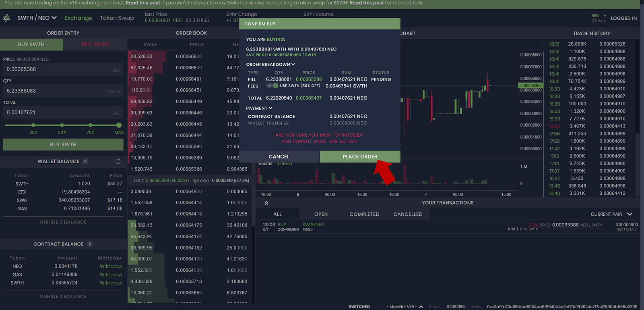Cancel the Confirm Buy dialog

[279, 156]
